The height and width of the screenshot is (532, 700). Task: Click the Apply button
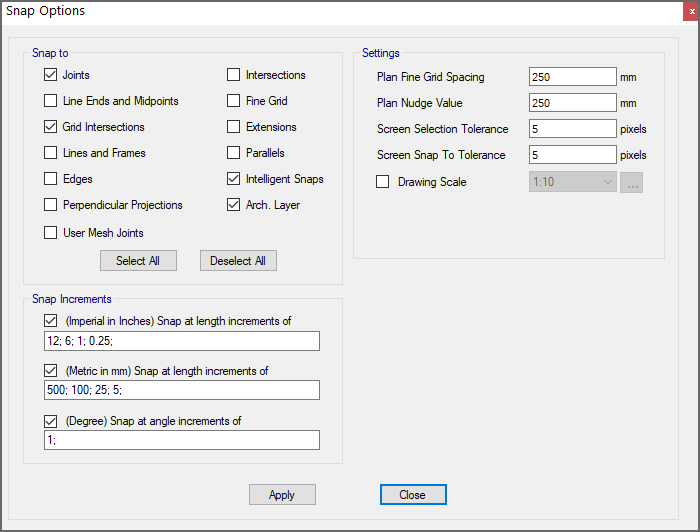[x=282, y=495]
